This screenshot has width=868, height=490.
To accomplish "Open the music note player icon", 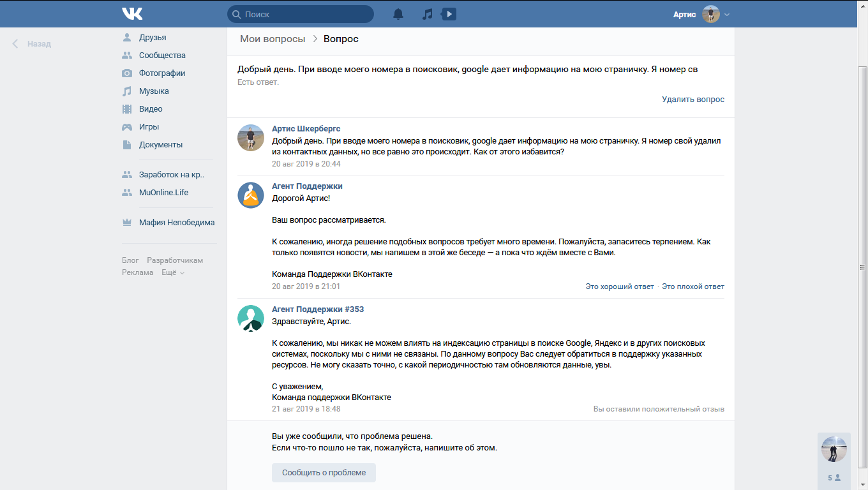I will (x=428, y=14).
